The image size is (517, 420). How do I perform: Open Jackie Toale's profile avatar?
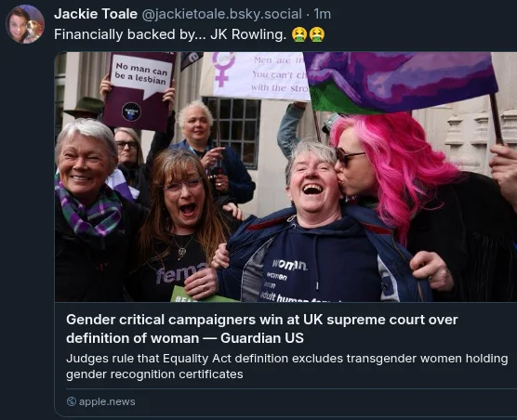25,24
